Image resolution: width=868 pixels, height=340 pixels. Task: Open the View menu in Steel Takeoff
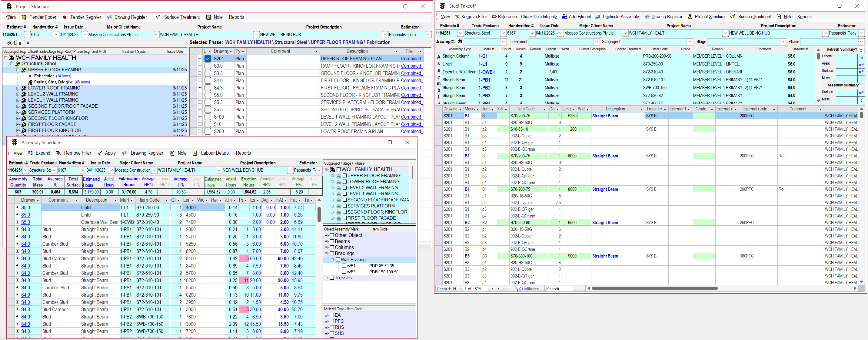(445, 16)
